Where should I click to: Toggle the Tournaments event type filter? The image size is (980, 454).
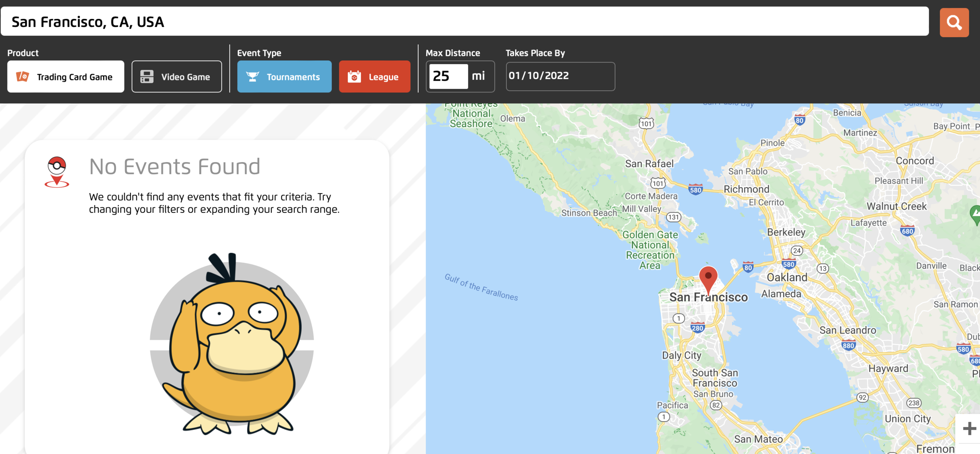(284, 77)
